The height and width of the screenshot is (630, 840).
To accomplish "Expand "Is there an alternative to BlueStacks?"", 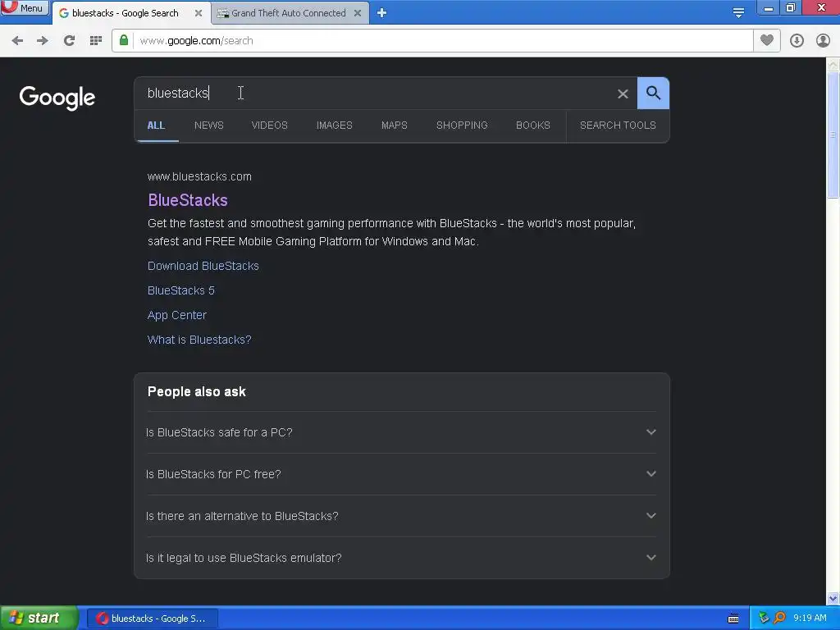I will coord(401,516).
